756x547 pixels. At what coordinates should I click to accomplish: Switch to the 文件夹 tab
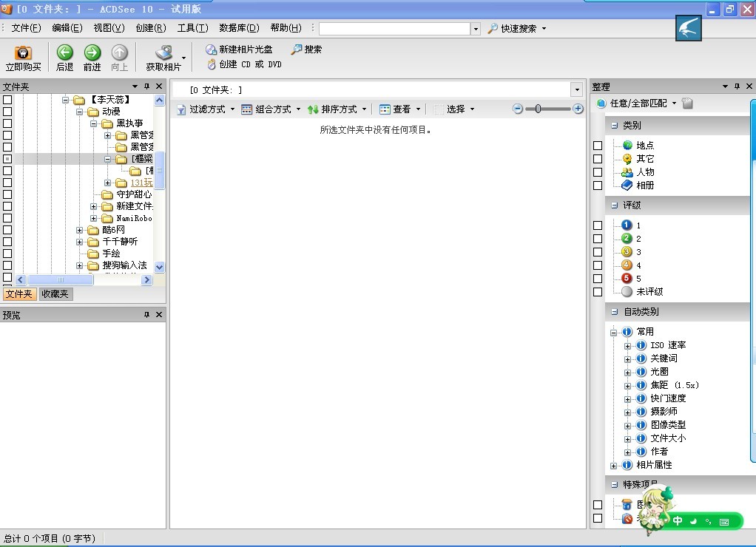(x=19, y=294)
